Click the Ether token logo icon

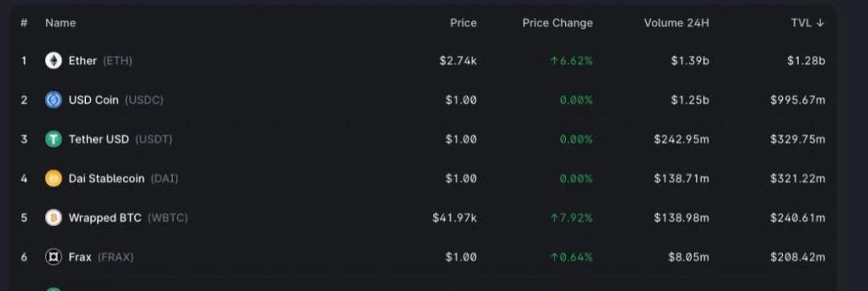[x=53, y=61]
